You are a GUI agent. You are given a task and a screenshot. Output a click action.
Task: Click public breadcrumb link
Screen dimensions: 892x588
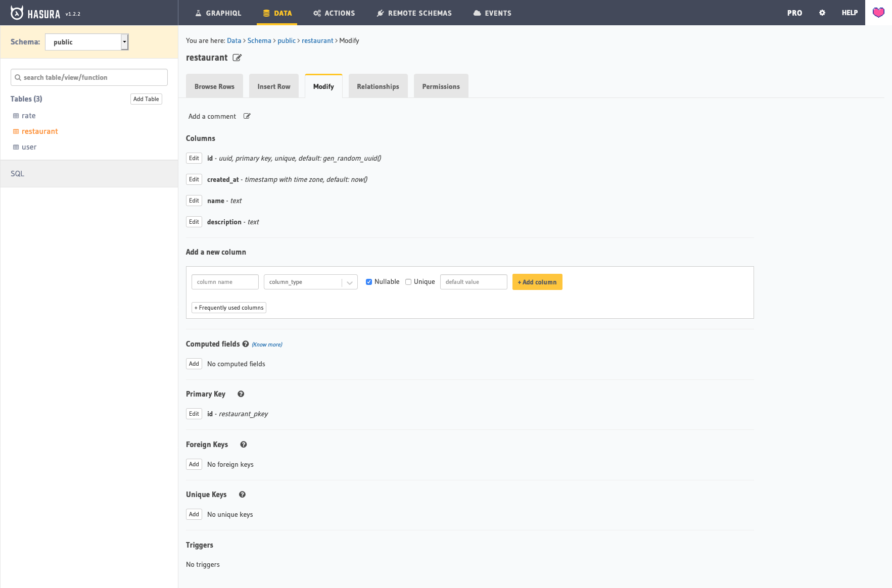[x=287, y=40]
